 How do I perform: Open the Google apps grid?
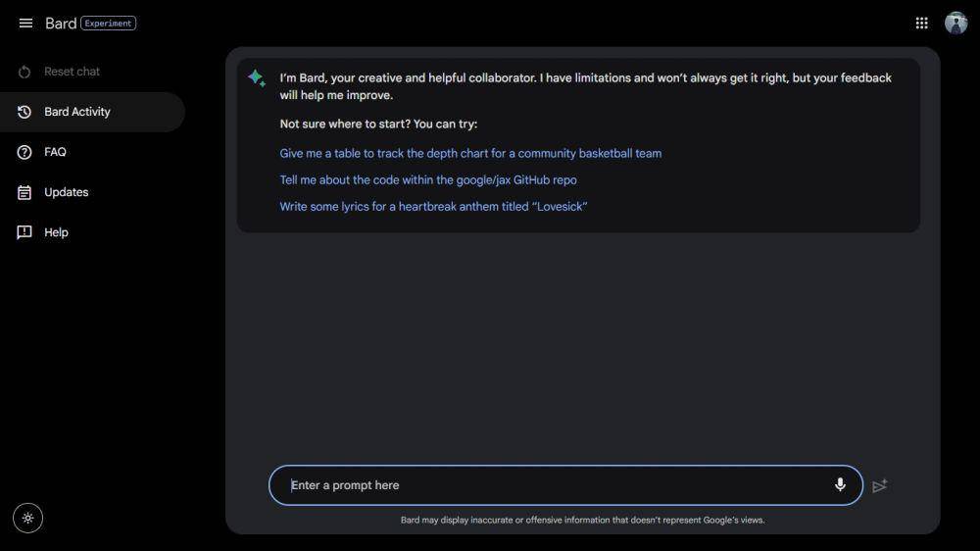[921, 24]
